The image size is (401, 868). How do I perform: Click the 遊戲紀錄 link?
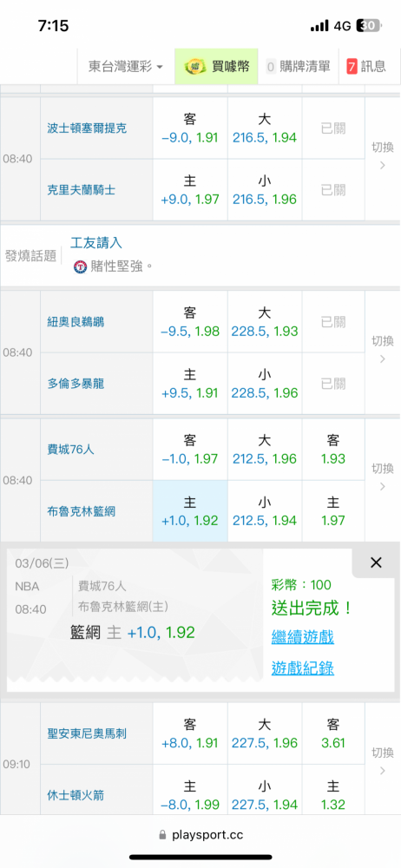click(x=302, y=668)
